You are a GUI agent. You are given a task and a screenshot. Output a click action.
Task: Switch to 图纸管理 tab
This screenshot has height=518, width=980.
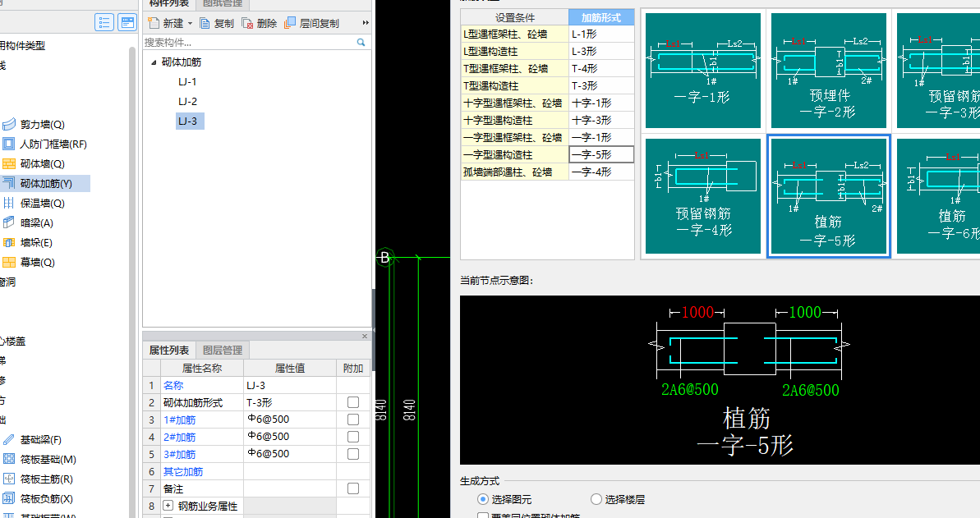point(223,4)
